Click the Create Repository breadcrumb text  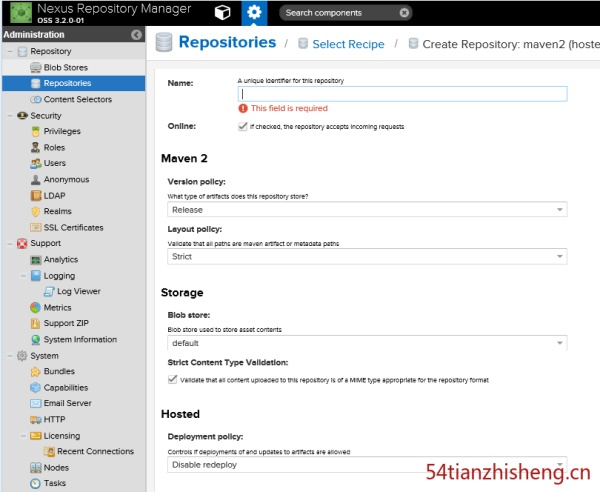point(511,44)
